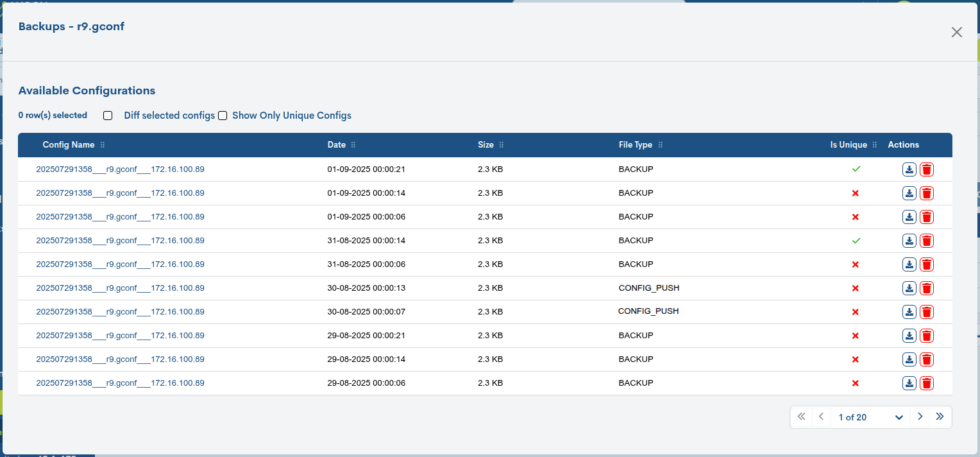Open the config link dated 29-08-2025 00:00:21
The width and height of the screenshot is (980, 457).
119,335
